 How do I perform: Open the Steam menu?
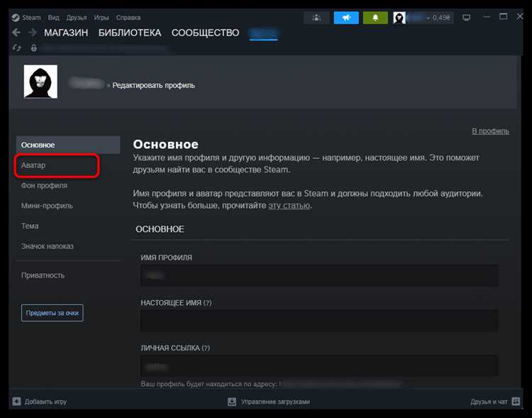coord(31,18)
